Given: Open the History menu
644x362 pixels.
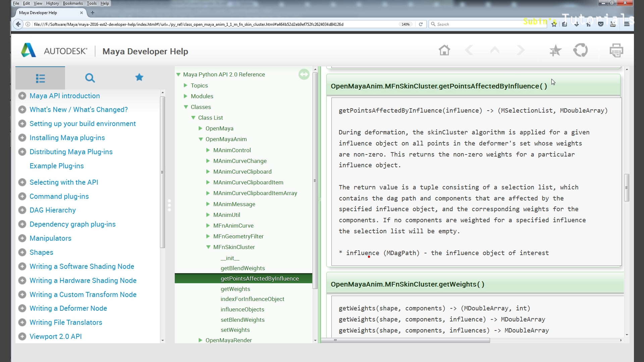Looking at the screenshot, I should (52, 3).
